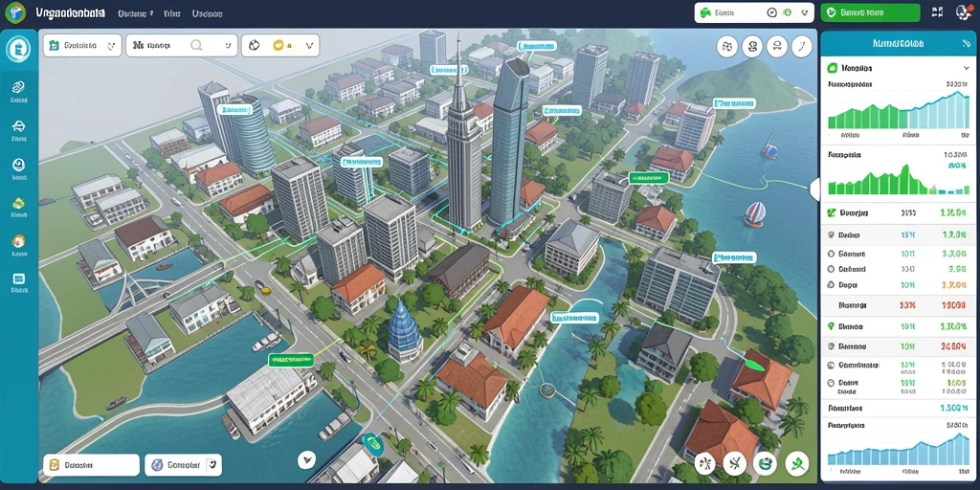The height and width of the screenshot is (490, 980).
Task: Collapse the green section chevron in the right panel
Action: (966, 68)
